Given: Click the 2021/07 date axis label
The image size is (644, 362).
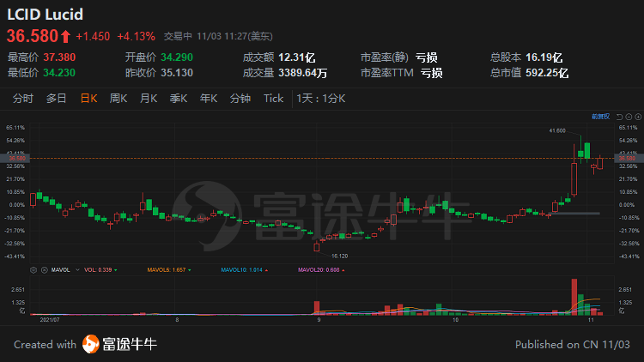Looking at the screenshot, I should coord(50,320).
